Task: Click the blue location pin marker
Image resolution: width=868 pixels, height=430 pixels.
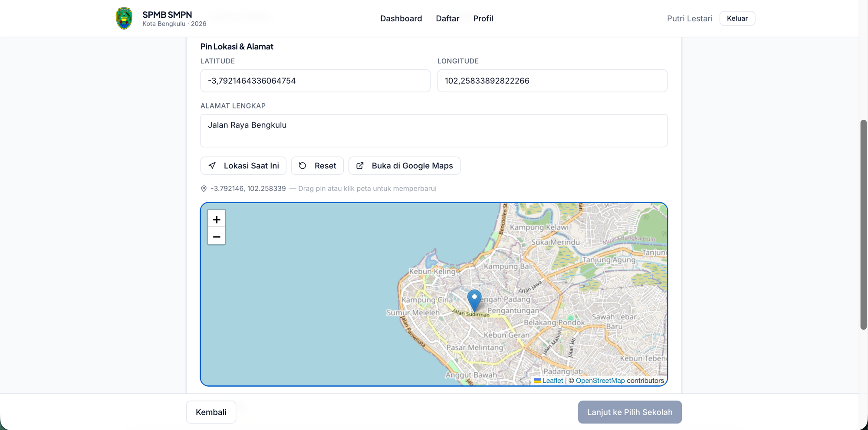Action: [474, 301]
